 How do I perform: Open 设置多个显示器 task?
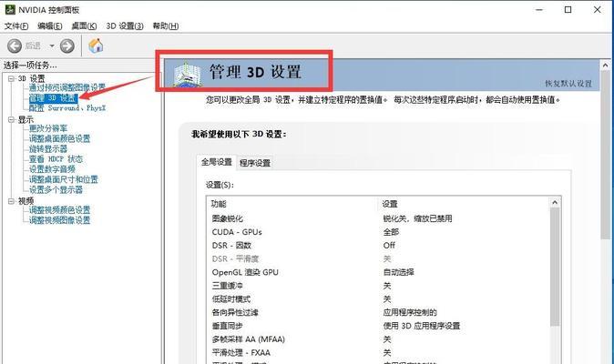click(56, 189)
